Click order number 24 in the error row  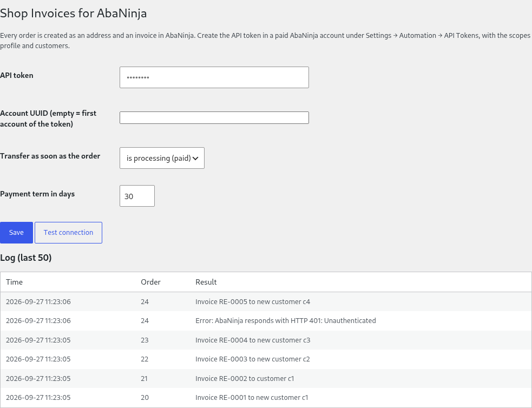[x=145, y=321]
